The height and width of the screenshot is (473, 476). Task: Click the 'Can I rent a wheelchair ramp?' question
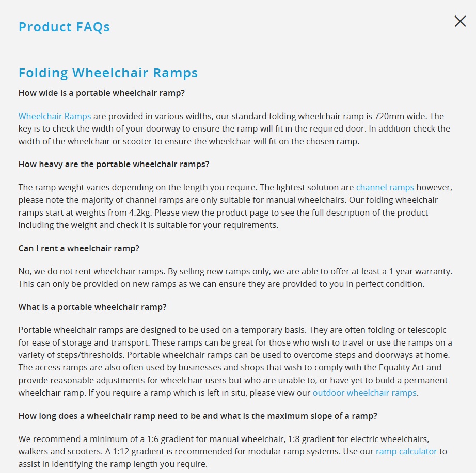[x=78, y=249]
